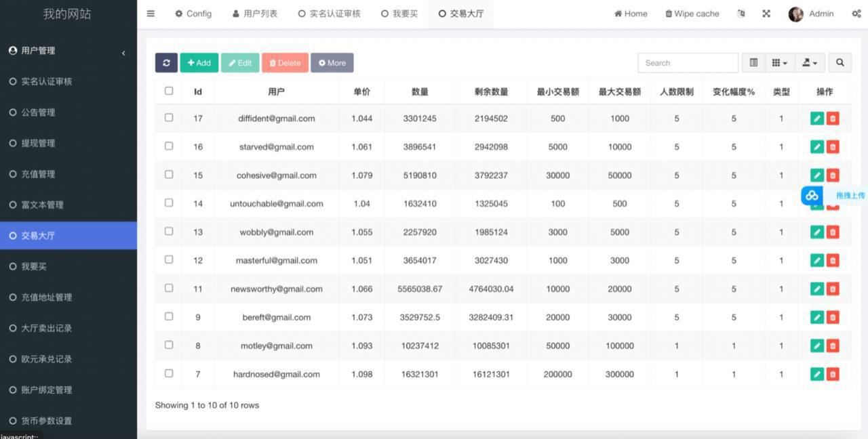Select the 交易大厅 tab
Viewport: 868px width, 439px height.
point(460,14)
